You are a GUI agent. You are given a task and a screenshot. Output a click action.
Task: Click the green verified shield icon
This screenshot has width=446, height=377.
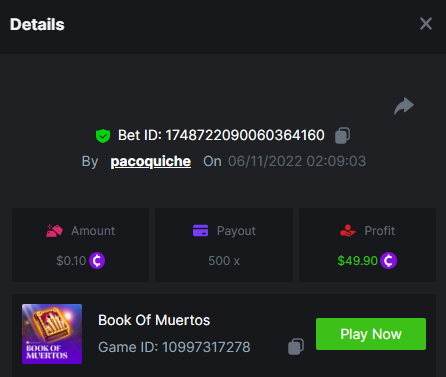[103, 136]
